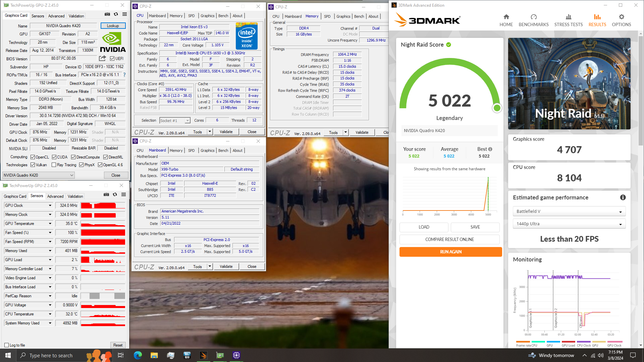Click the Intel Xeon logo in CPU-Z
644x362 pixels.
pyautogui.click(x=247, y=36)
